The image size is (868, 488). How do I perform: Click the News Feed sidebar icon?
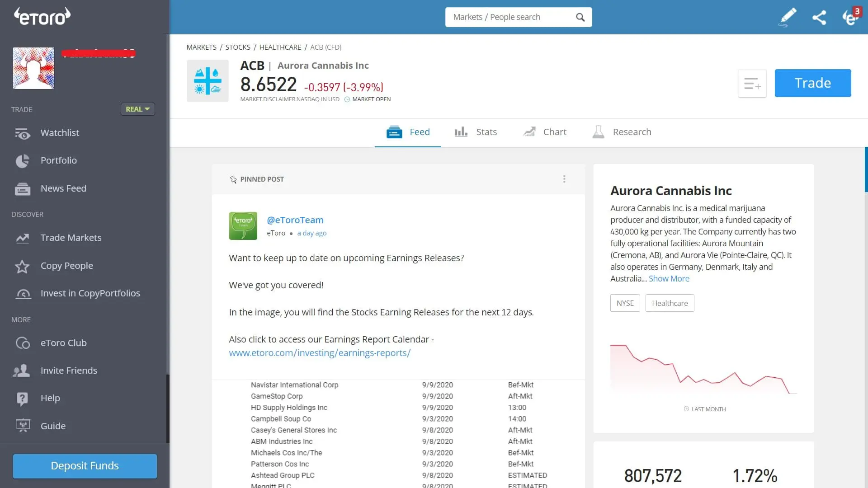(22, 189)
